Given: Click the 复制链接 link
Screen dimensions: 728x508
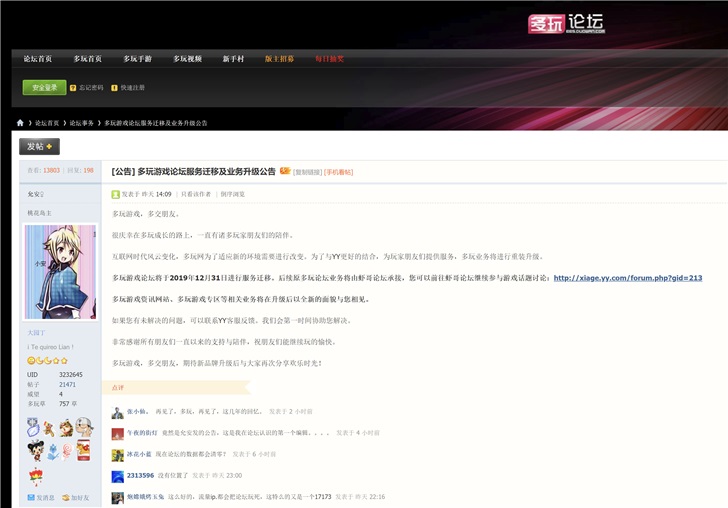Looking at the screenshot, I should pos(307,172).
